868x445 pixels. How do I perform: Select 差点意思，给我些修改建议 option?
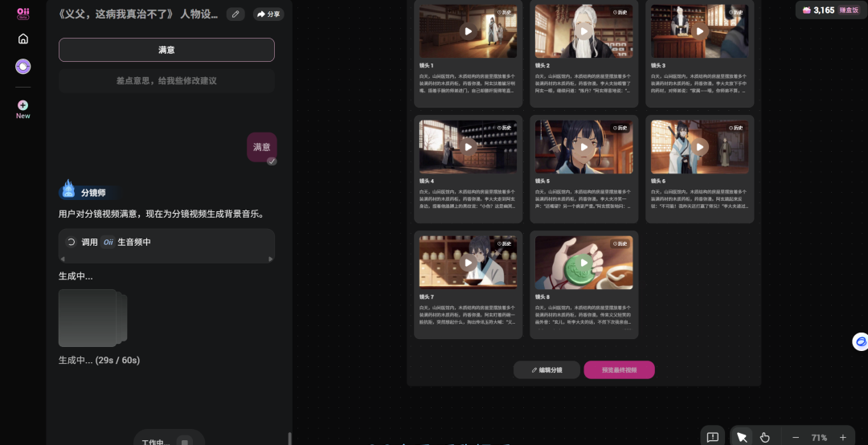[x=166, y=81]
